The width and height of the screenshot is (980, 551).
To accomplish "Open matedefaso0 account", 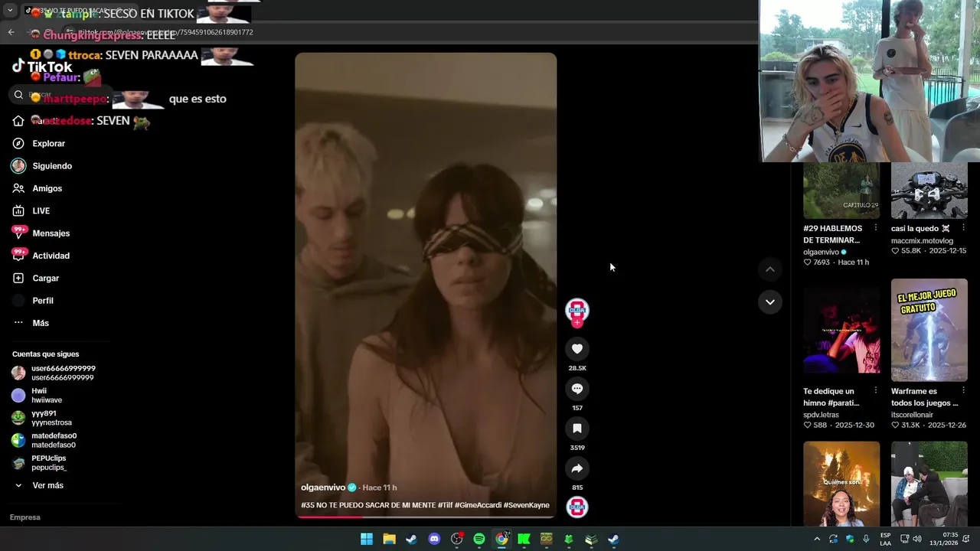I will click(44, 440).
